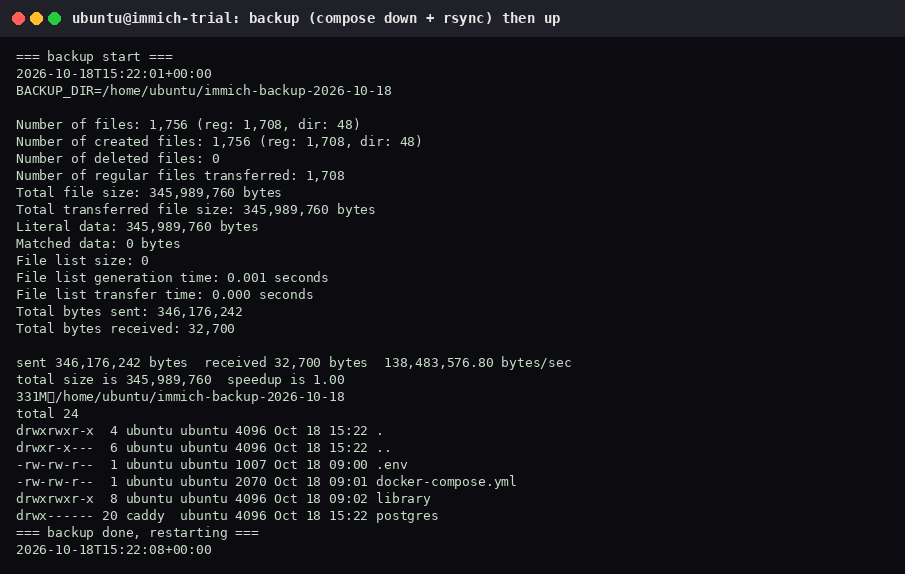
Task: Click the 'drwxr-x---' permissions of '..' row
Action: pyautogui.click(x=55, y=448)
